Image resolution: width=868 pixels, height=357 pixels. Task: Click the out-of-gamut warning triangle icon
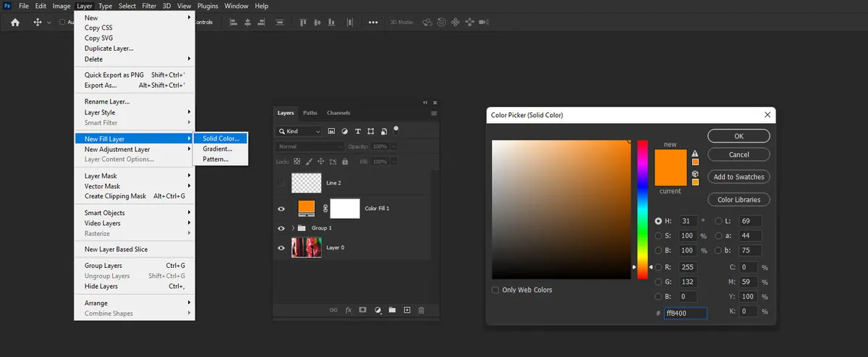(695, 154)
